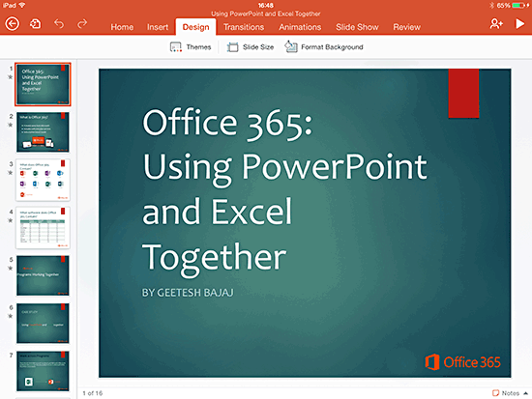
Task: Select slide 1 thumbnail
Action: tap(43, 84)
